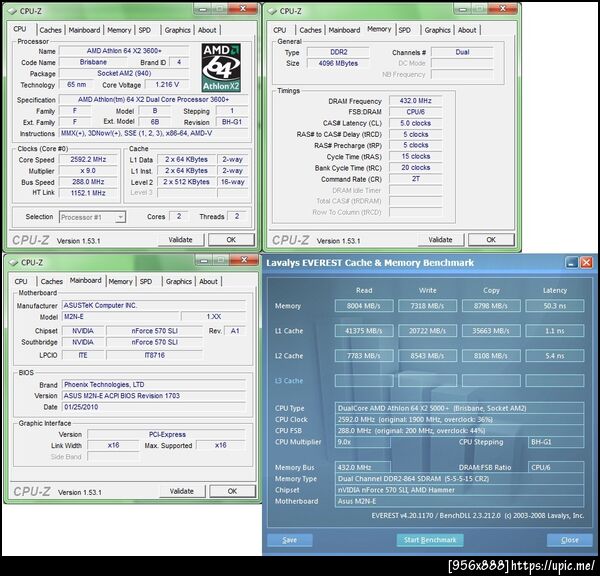Click the motherboard Model M2N-E field
Image resolution: width=600 pixels, height=576 pixels.
(120, 317)
